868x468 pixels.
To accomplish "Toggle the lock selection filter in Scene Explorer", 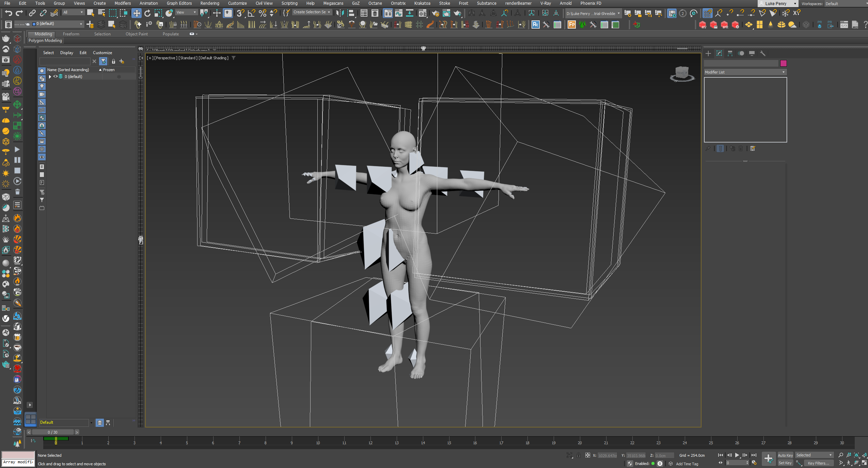I will tap(114, 61).
